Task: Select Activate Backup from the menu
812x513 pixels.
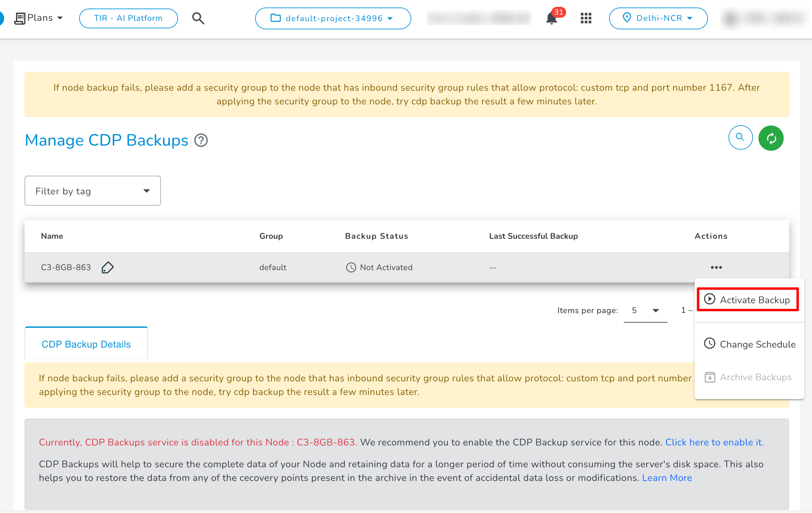Action: click(748, 299)
